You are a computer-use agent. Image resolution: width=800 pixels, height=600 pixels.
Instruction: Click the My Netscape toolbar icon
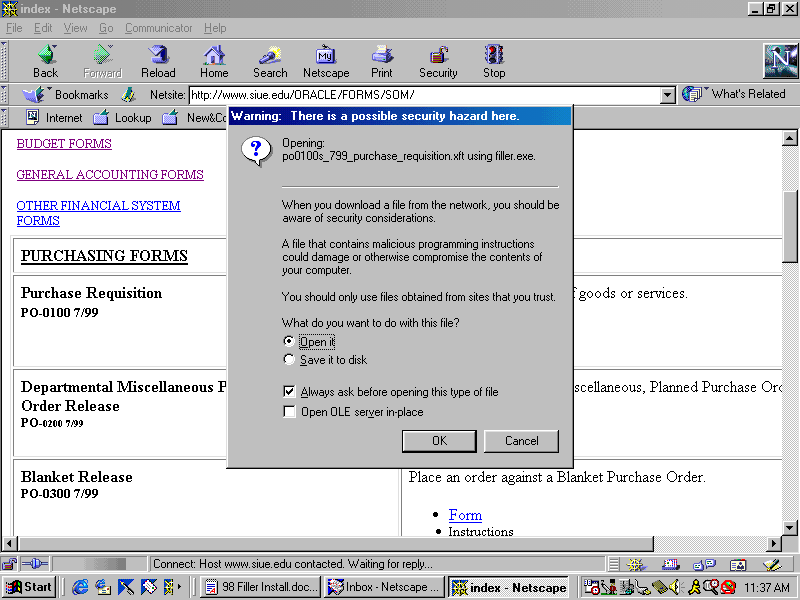coord(326,61)
